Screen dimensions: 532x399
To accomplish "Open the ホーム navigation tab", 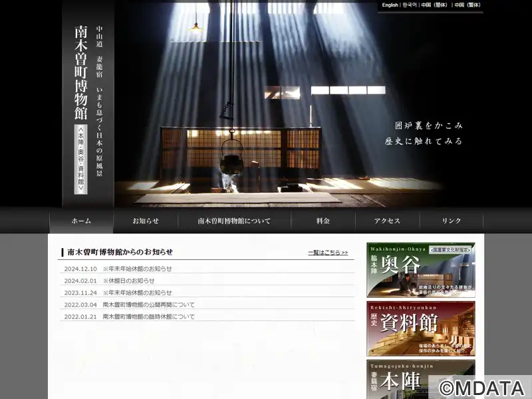I will (81, 221).
